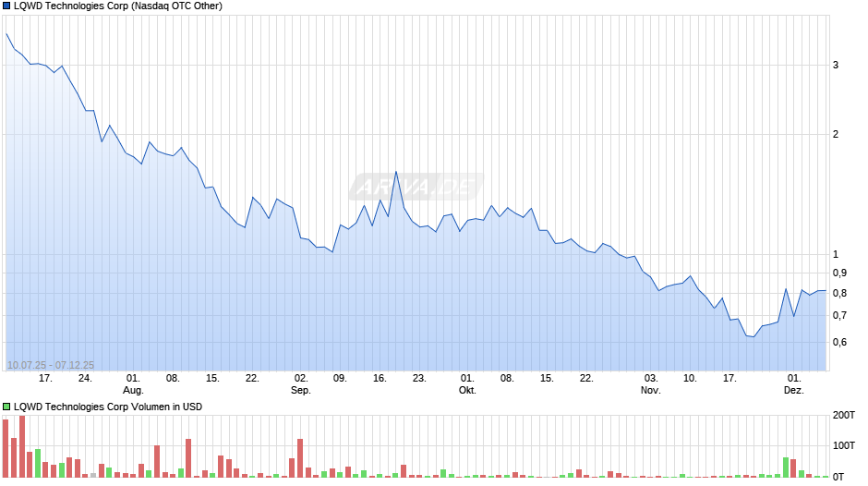Click the '02. Sep.' date label
This screenshot has width=868, height=486.
pos(301,384)
